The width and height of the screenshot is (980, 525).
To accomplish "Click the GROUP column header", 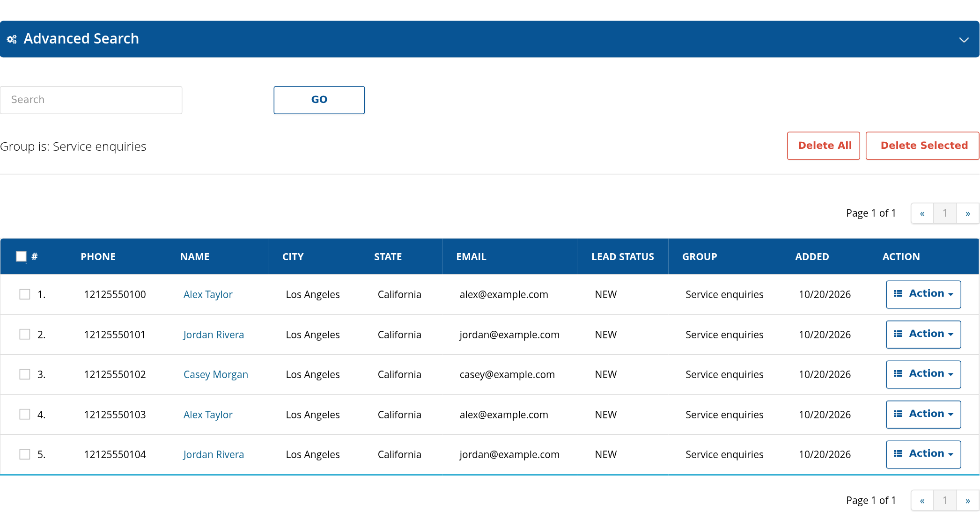I will pyautogui.click(x=700, y=256).
